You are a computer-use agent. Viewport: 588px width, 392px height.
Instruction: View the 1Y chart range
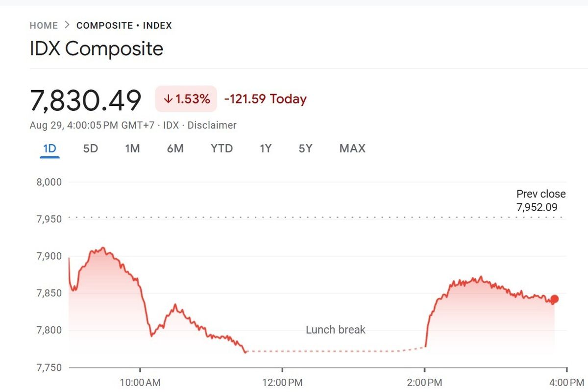click(265, 148)
